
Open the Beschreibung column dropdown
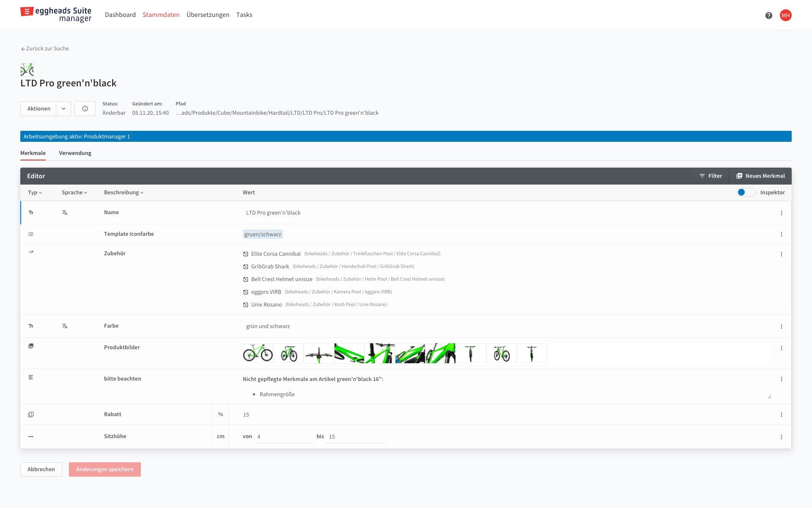point(123,193)
